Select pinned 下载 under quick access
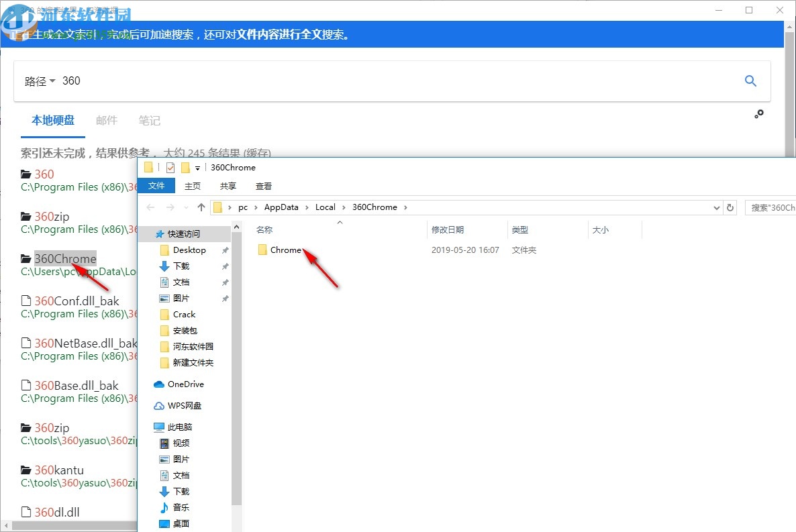 click(x=181, y=266)
